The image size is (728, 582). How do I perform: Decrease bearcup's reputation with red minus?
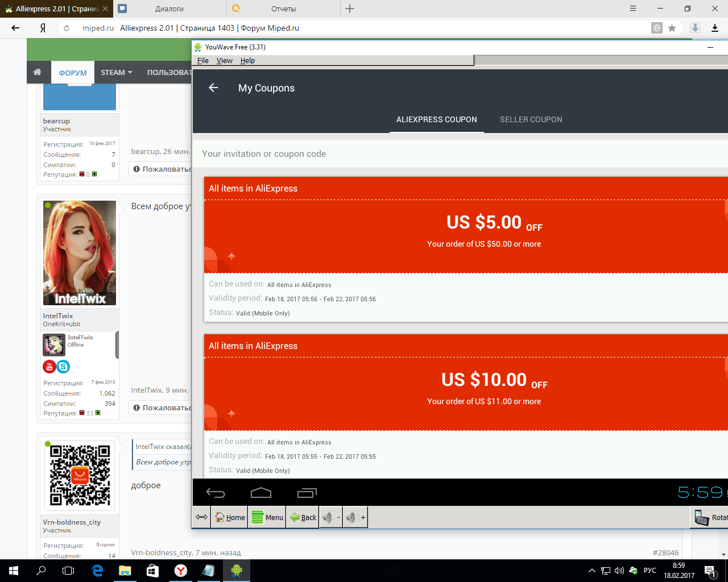coord(82,174)
